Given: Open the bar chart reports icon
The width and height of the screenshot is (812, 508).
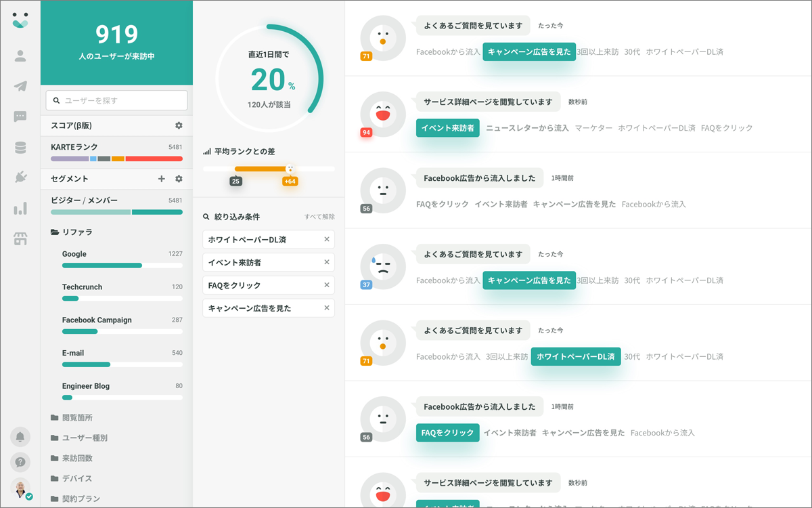Looking at the screenshot, I should pos(20,208).
